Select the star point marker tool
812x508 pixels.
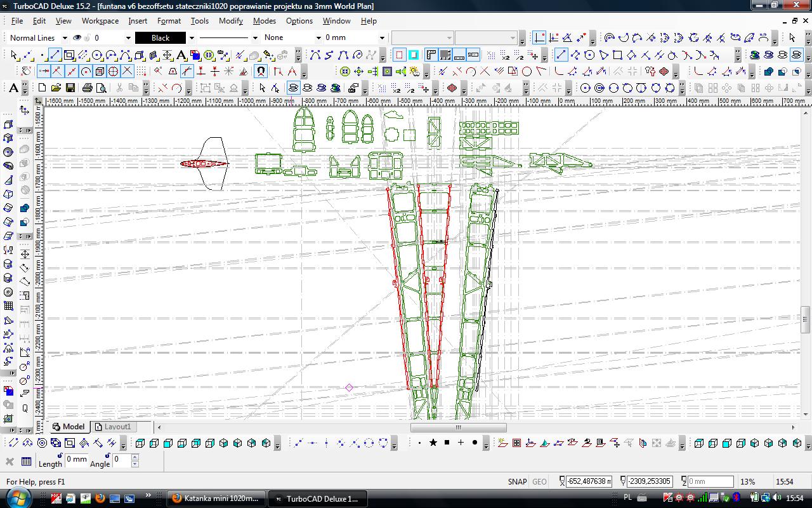pos(433,443)
